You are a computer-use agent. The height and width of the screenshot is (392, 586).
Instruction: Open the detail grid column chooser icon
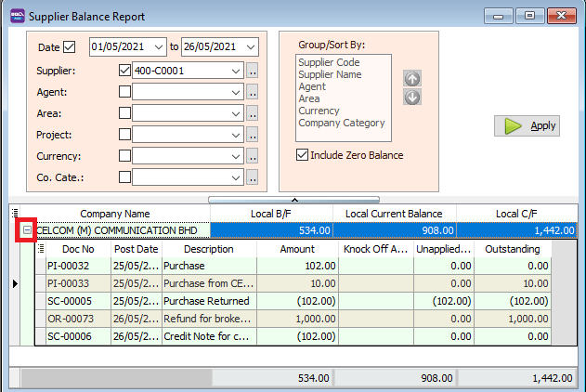40,249
